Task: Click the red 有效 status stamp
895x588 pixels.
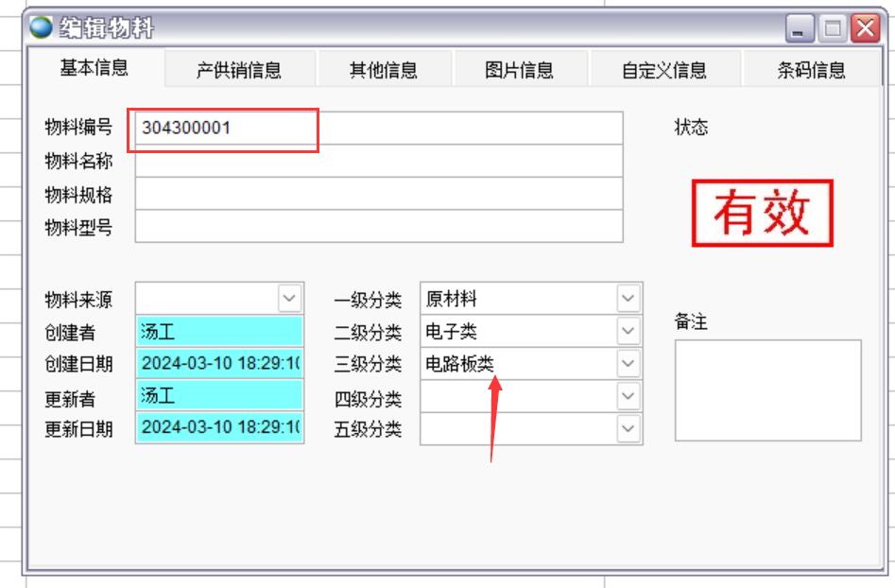Action: [x=762, y=213]
